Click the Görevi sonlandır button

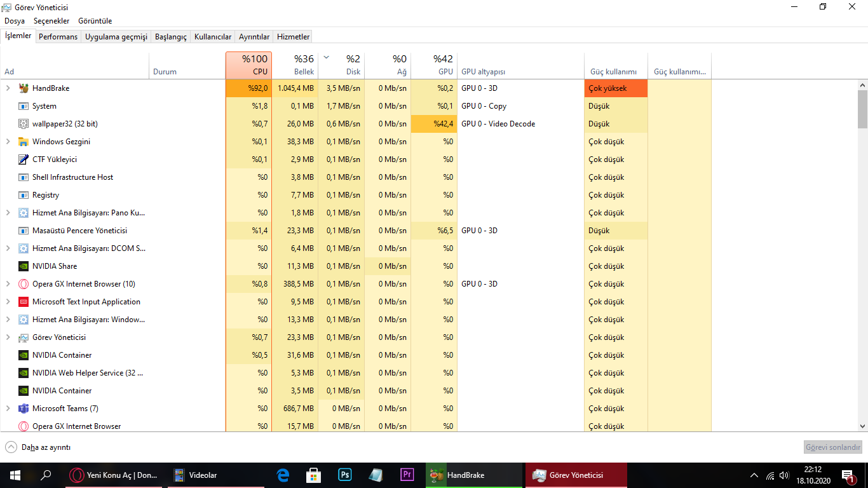click(x=833, y=447)
